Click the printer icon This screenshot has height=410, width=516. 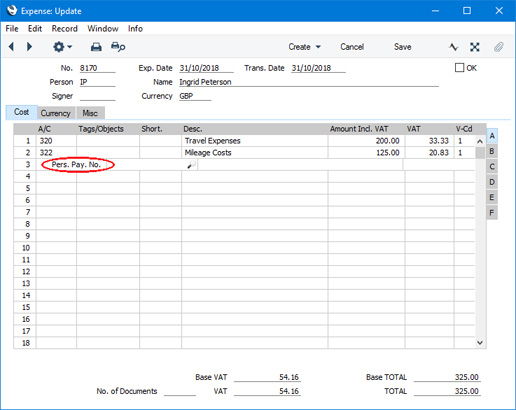(96, 47)
